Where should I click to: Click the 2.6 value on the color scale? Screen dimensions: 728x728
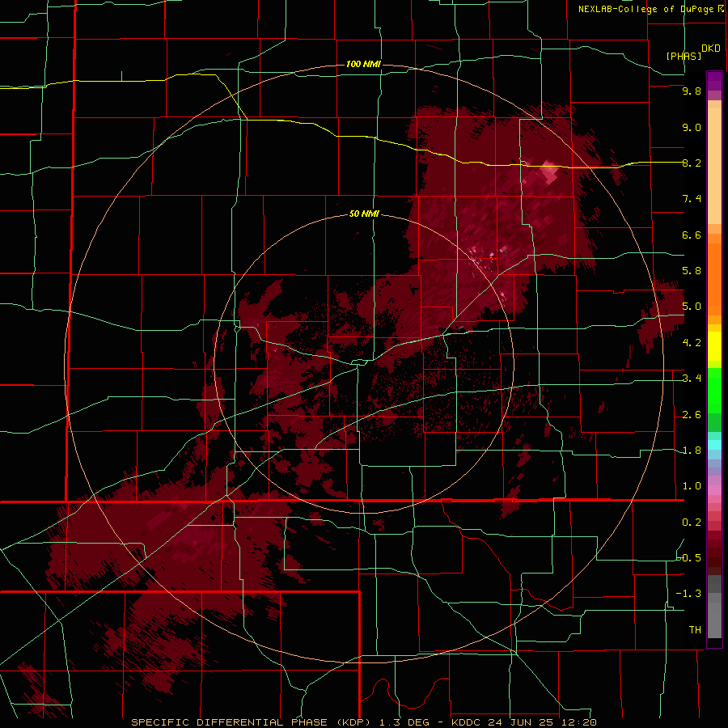coord(692,415)
